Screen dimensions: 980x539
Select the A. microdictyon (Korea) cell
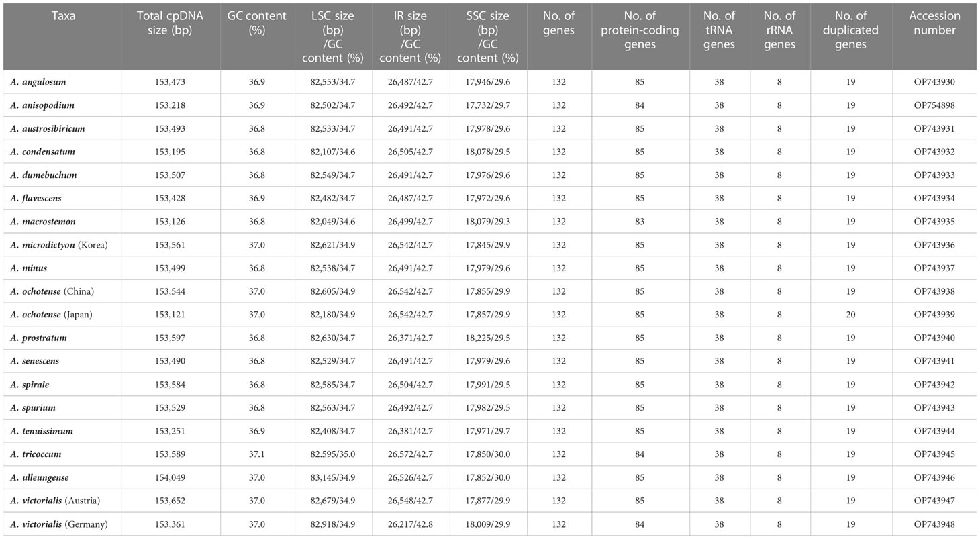(x=59, y=245)
